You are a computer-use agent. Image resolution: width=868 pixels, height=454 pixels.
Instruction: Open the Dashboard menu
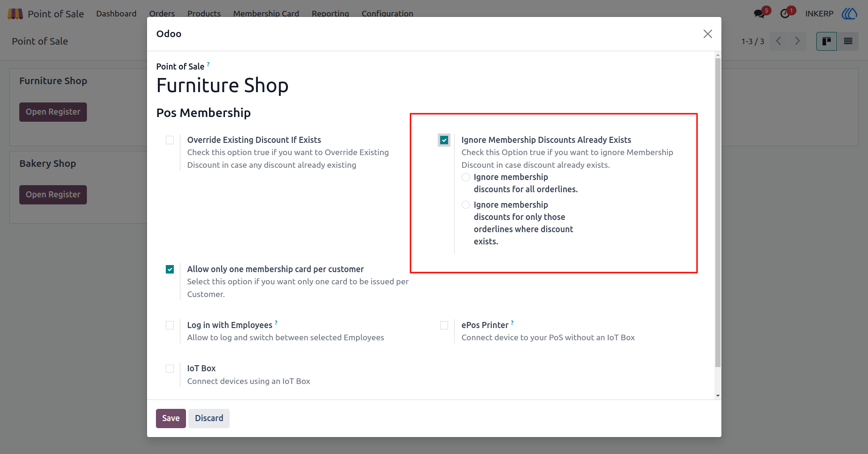[x=116, y=14]
